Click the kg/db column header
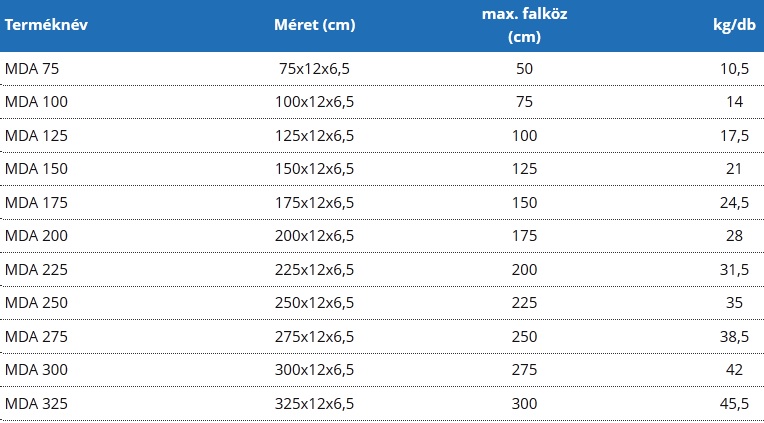 point(734,25)
